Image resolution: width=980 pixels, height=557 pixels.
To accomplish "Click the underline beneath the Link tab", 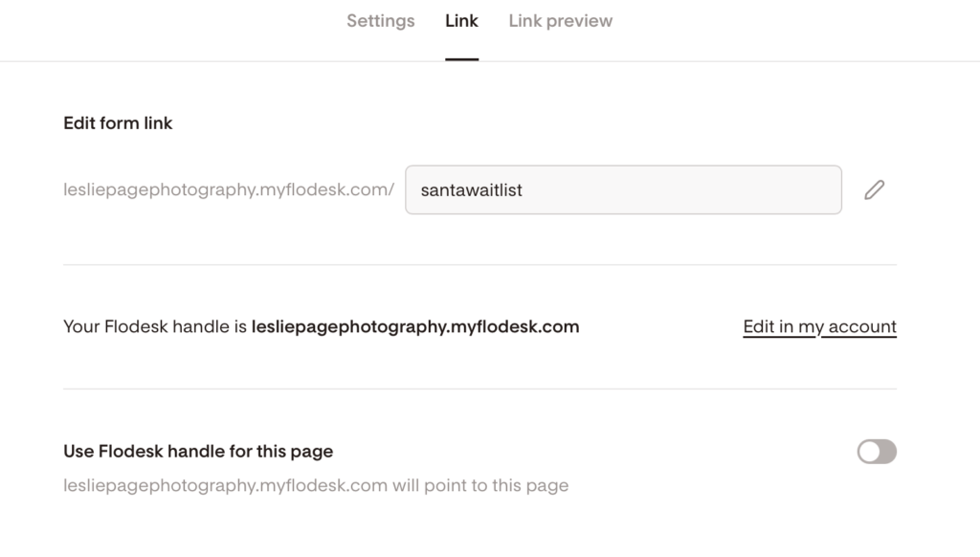I will 462,59.
